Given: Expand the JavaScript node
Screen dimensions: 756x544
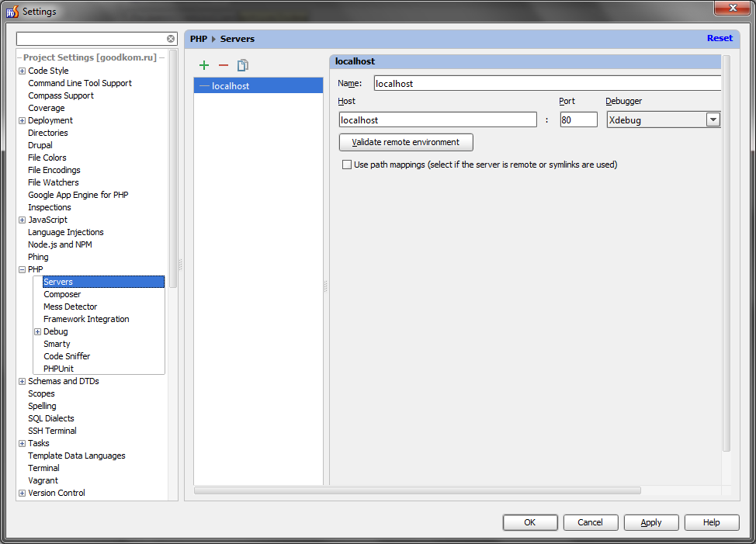Looking at the screenshot, I should tap(23, 220).
